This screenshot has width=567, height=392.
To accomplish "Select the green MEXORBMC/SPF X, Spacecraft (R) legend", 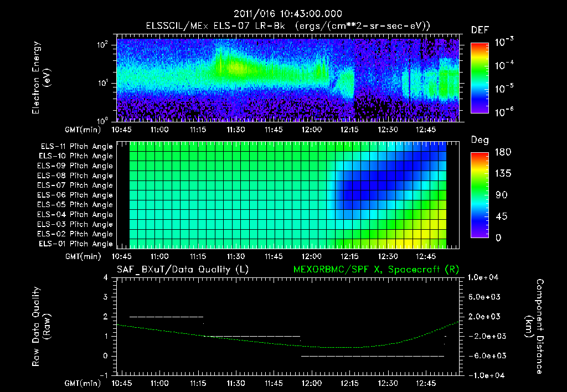I will 376,270.
